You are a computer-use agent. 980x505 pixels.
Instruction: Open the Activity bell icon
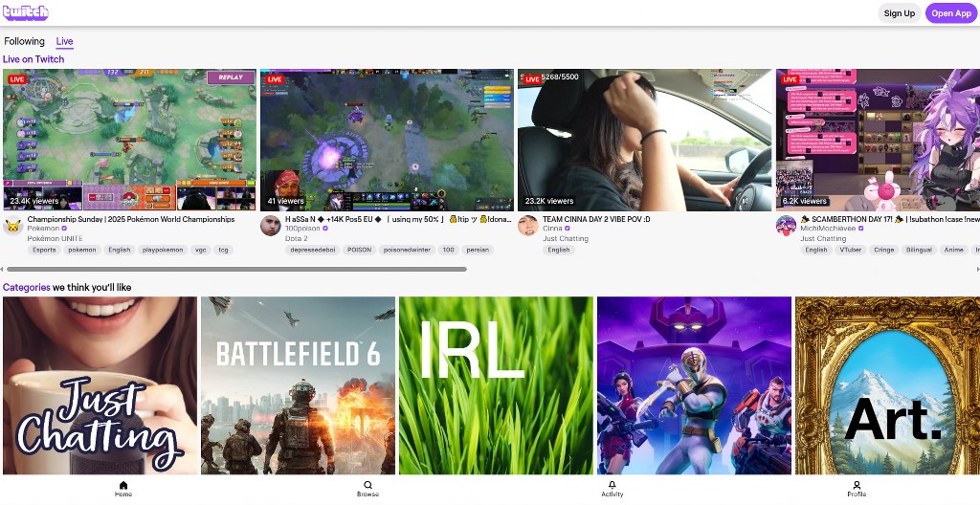(612, 485)
